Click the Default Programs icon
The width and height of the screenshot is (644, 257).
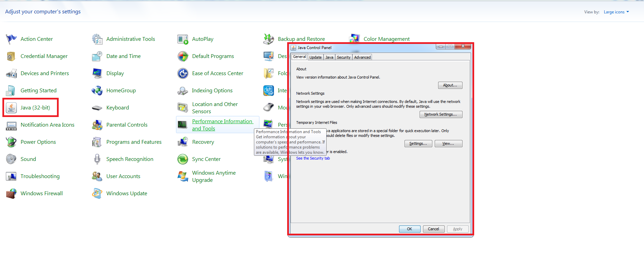point(183,56)
